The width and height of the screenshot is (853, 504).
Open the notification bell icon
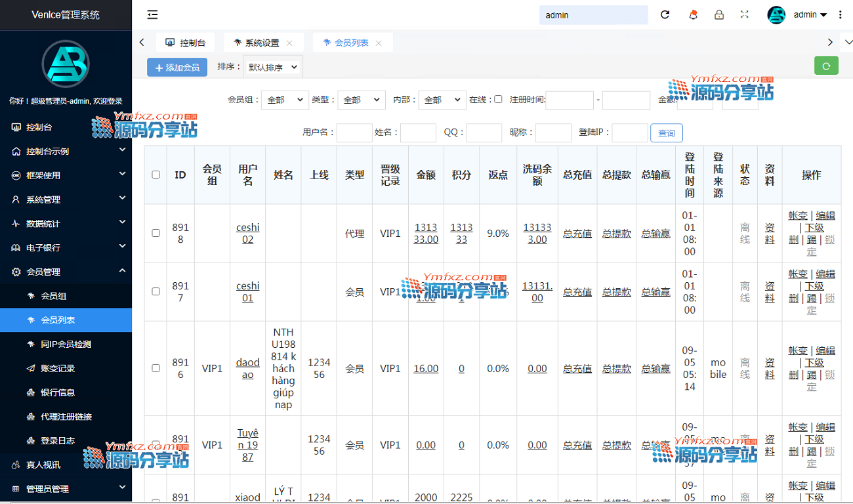(x=693, y=14)
